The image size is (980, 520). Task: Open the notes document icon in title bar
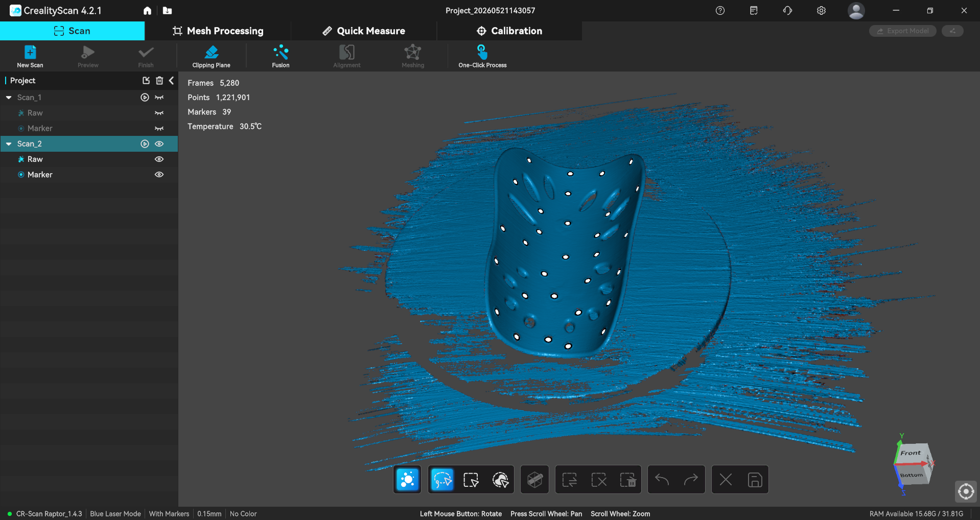point(754,11)
